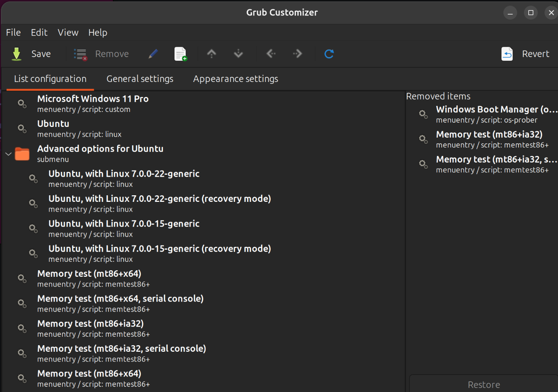Select Memory test (mt86+x64, serial console) title

coord(120,298)
